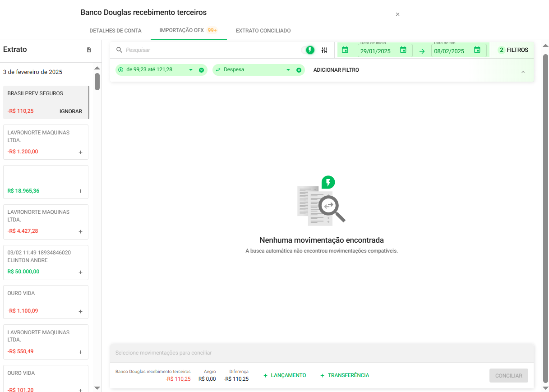Click the plus icon on OURO VIDA -R$ 1.100,09
549x392 pixels.
81,311
